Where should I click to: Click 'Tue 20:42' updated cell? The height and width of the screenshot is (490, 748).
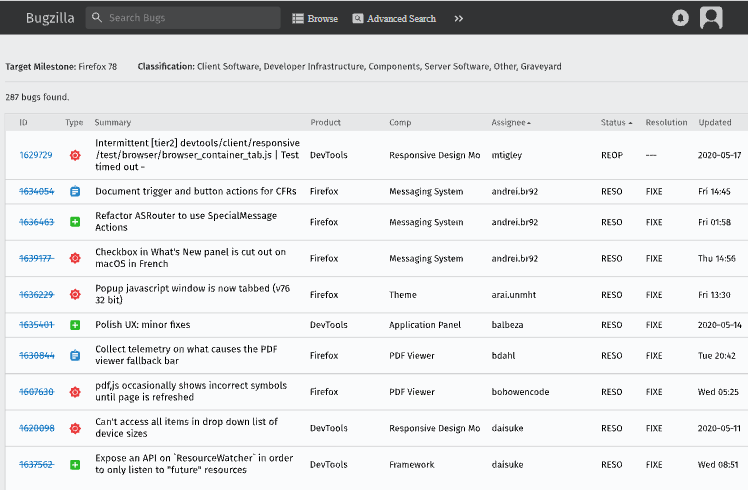coord(717,355)
